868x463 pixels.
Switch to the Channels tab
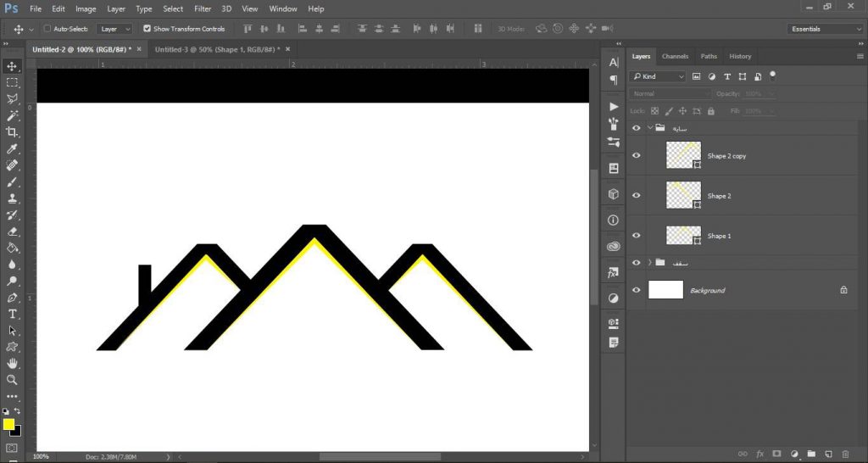pos(675,56)
